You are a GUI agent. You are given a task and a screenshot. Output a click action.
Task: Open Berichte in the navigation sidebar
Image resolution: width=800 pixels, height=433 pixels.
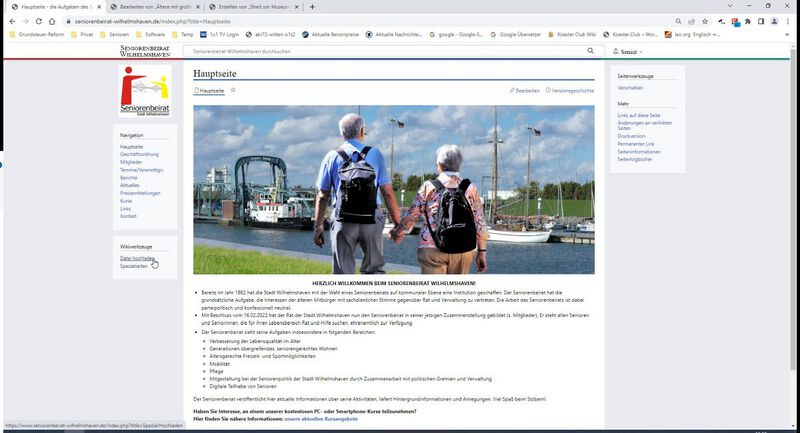[x=129, y=177]
